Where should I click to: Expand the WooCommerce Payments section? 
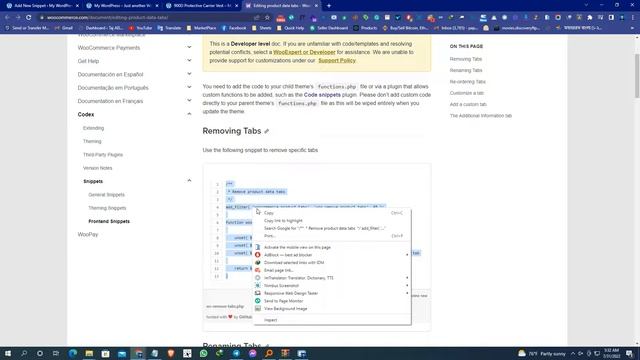pos(189,47)
